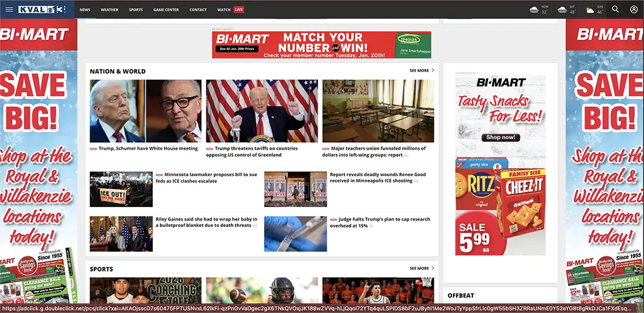This screenshot has height=313, width=644.
Task: Open Judge halts research overhead cap headline
Action: click(x=380, y=222)
